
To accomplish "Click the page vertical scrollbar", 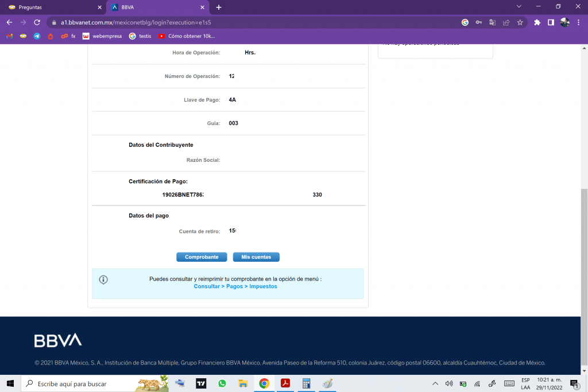I will pyautogui.click(x=584, y=277).
